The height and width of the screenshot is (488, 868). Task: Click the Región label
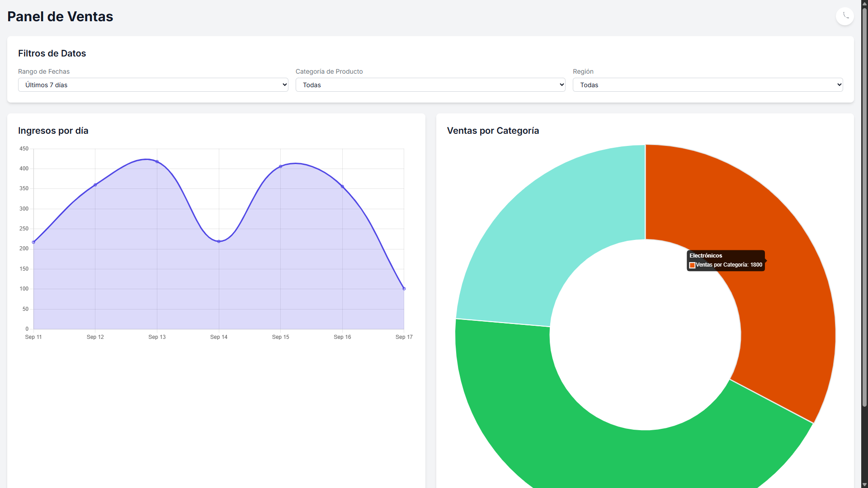583,71
